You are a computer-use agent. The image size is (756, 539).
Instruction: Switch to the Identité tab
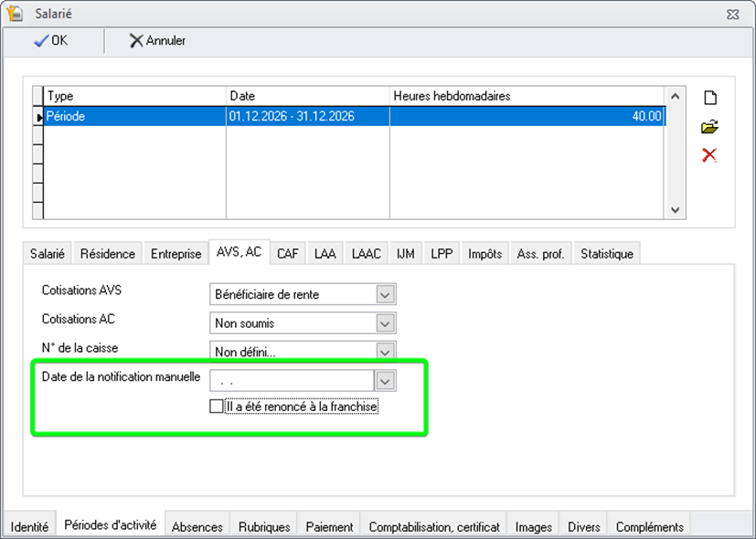[x=29, y=527]
